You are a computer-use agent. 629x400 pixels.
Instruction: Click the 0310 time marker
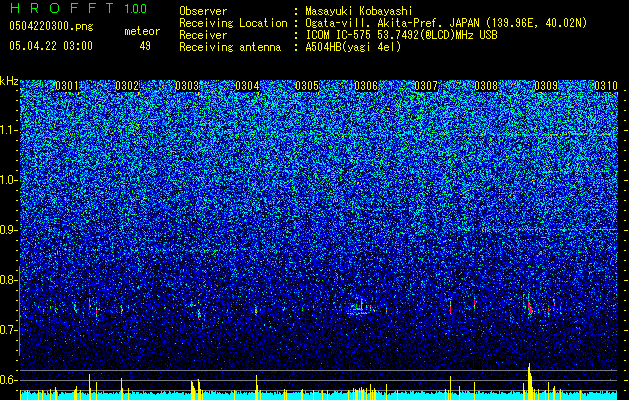click(x=606, y=86)
